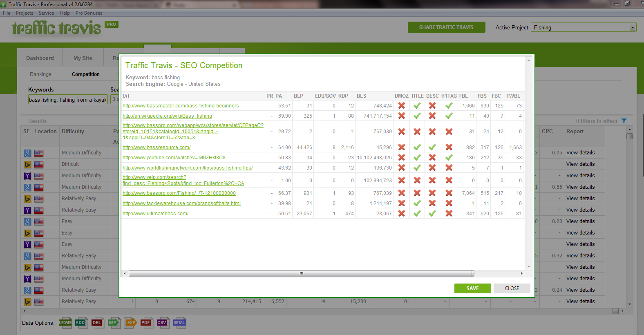Open the bassresource.com link
This screenshot has height=335, width=644.
157,147
